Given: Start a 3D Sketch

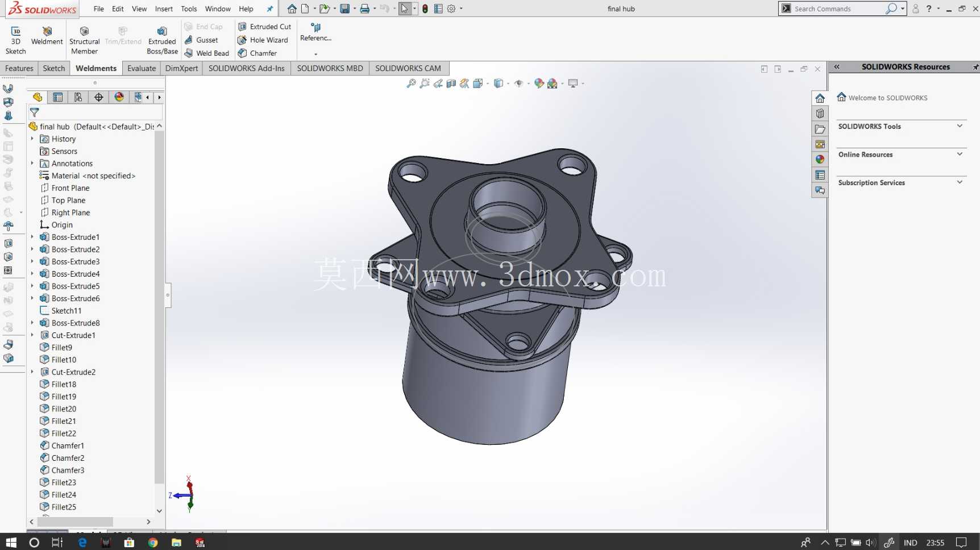Looking at the screenshot, I should point(15,40).
